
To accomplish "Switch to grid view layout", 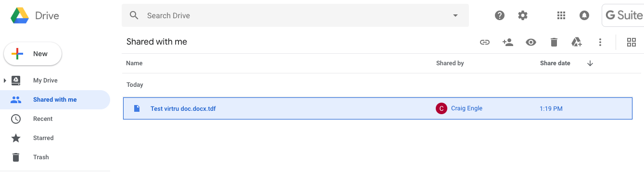I will 631,42.
